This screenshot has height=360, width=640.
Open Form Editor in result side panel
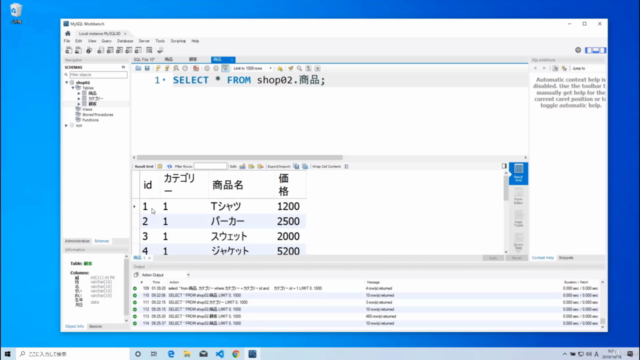click(518, 196)
